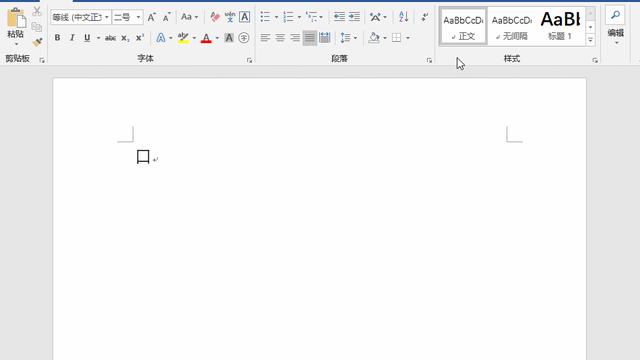Toggle italic formatting
Image resolution: width=640 pixels, height=360 pixels.
coord(72,38)
